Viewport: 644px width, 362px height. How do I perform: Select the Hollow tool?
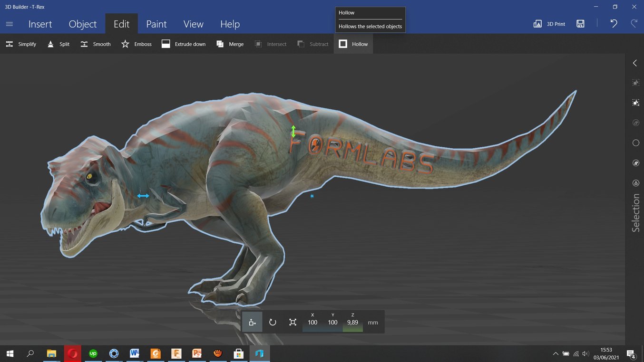coord(353,44)
